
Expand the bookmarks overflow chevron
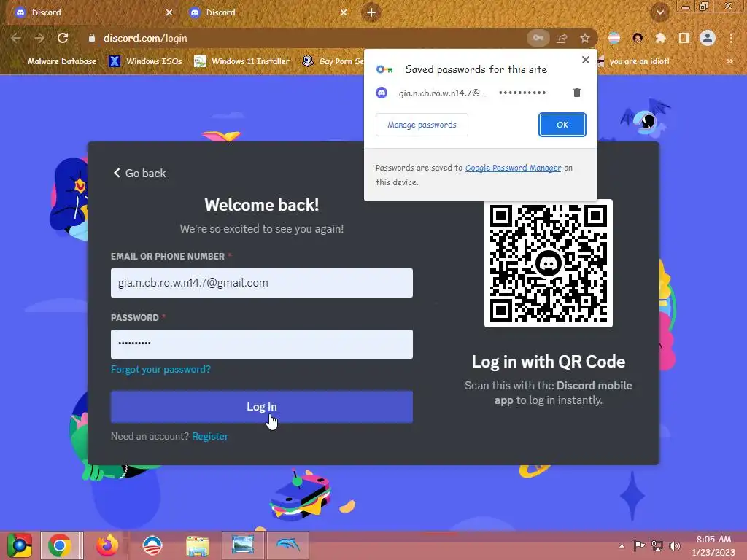[729, 61]
